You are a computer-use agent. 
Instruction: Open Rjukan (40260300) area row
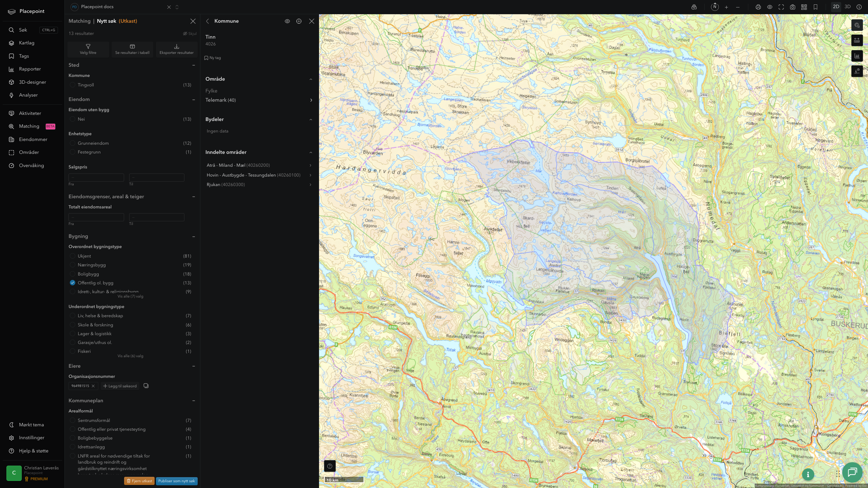[x=259, y=184]
